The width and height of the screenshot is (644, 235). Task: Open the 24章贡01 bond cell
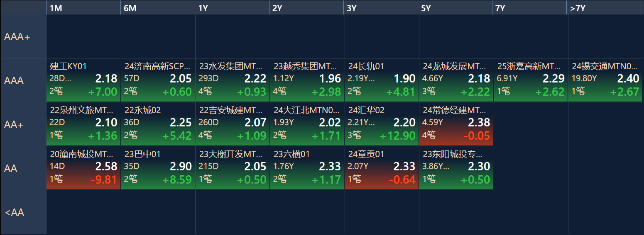pyautogui.click(x=382, y=168)
